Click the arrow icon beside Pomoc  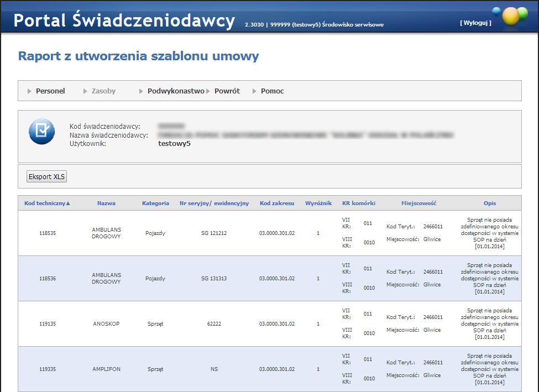click(x=255, y=91)
